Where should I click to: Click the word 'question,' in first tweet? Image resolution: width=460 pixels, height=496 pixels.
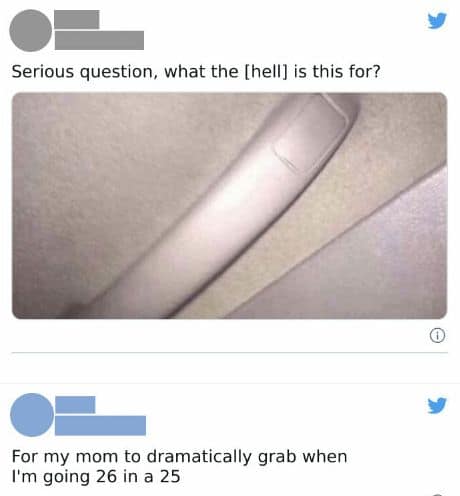[x=118, y=72]
